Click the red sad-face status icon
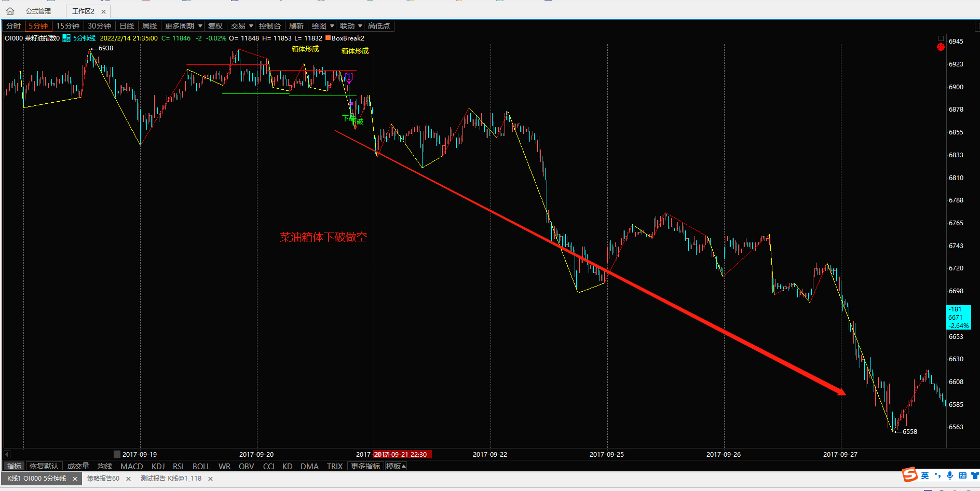Viewport: 980px width, 491px height. pyautogui.click(x=941, y=47)
